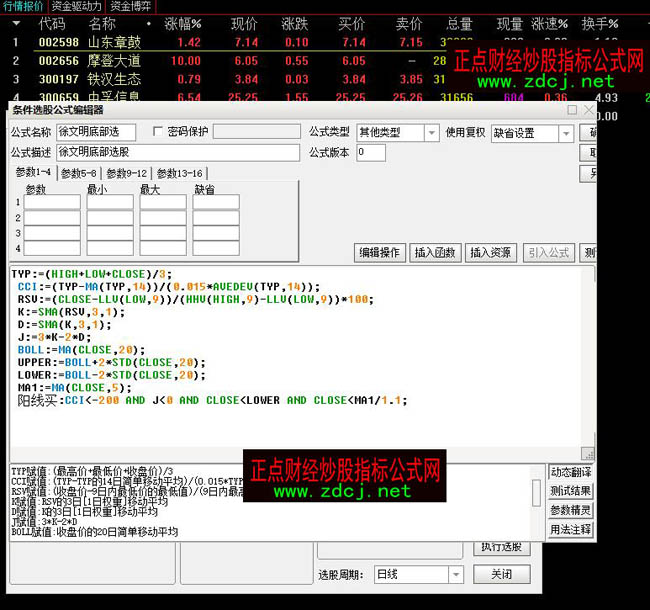Select the 参数9-12 tab
The image size is (650, 610).
(127, 173)
